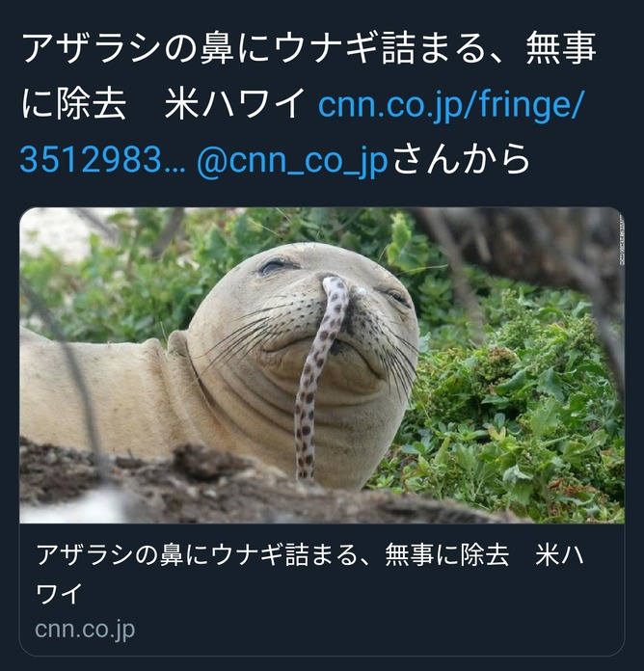Click the 3512983… truncated URL text

pos(103,160)
